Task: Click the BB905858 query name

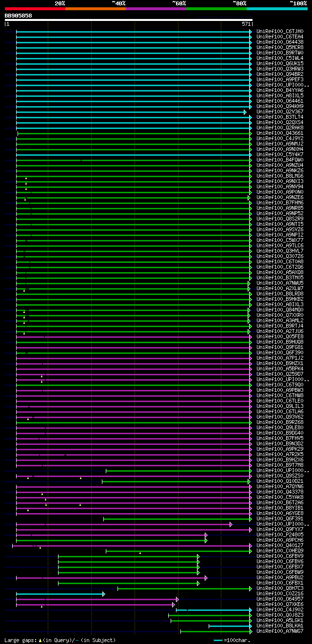Action: 19,16
